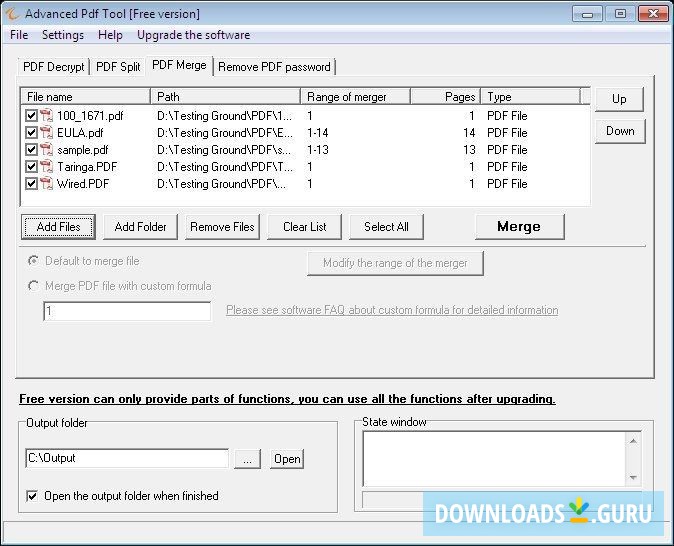Click the 1-13 merger range value

pyautogui.click(x=318, y=150)
